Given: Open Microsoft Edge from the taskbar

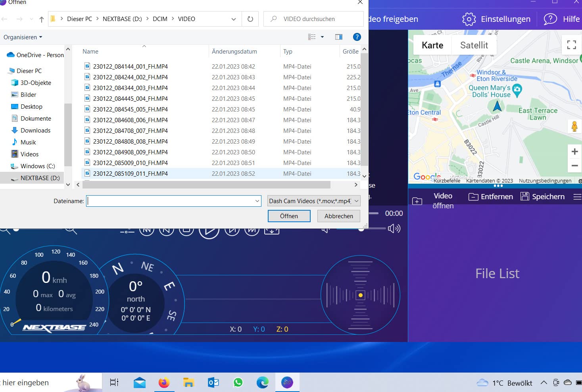Looking at the screenshot, I should pyautogui.click(x=263, y=382).
